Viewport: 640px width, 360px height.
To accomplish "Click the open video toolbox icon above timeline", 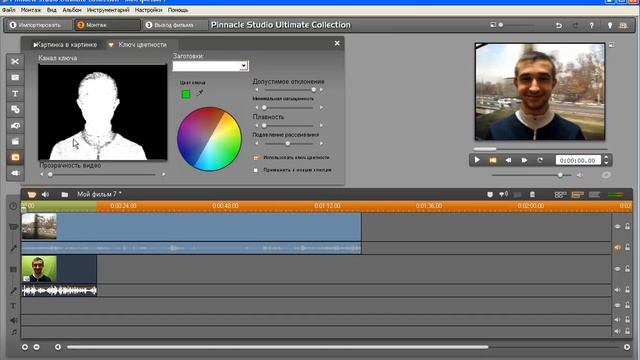I will (x=32, y=194).
